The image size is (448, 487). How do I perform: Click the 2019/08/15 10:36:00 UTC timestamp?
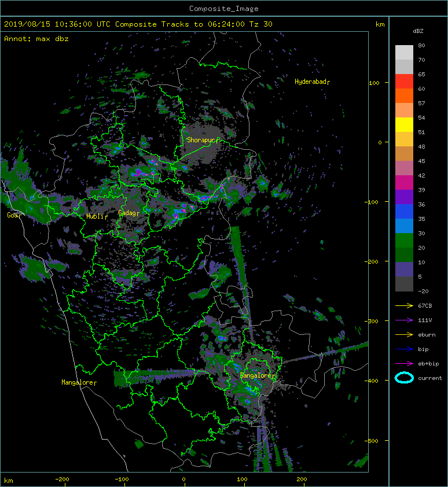pos(57,24)
